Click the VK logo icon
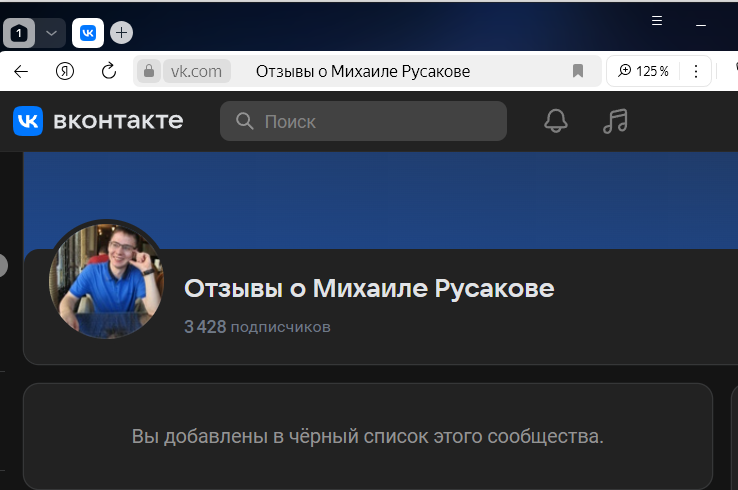Image resolution: width=738 pixels, height=490 pixels. pyautogui.click(x=28, y=121)
